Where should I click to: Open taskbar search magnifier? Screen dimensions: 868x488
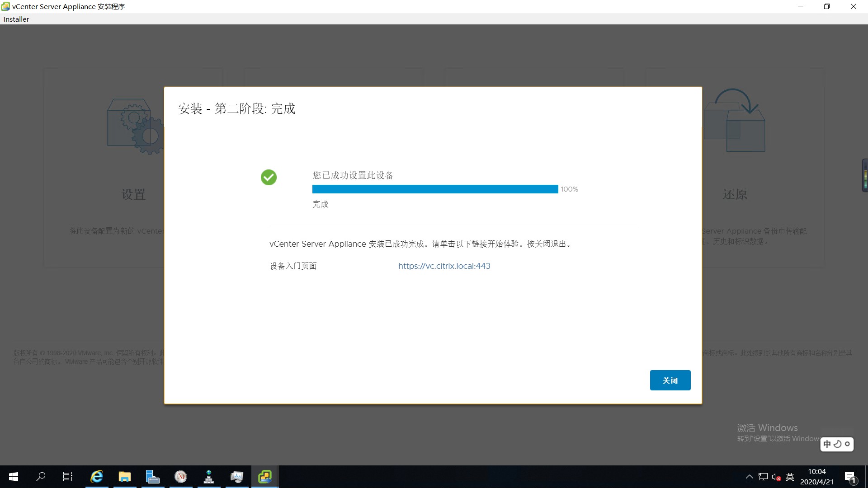click(x=41, y=477)
